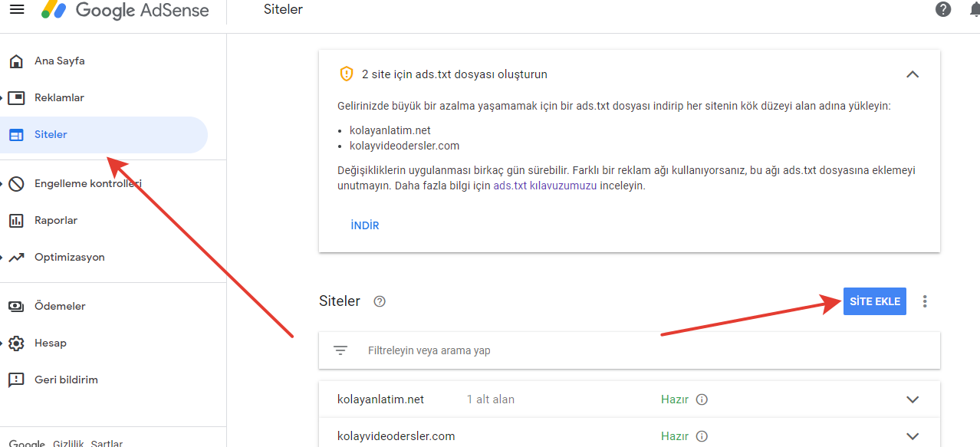
Task: Click Hazır status for kolayvideodersler.com
Action: 675,436
